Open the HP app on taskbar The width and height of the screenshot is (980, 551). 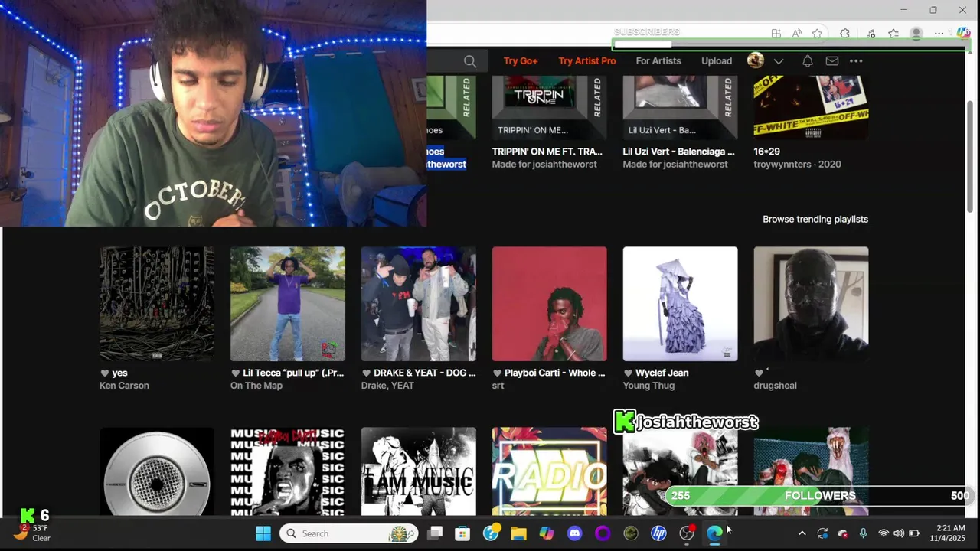click(x=658, y=533)
